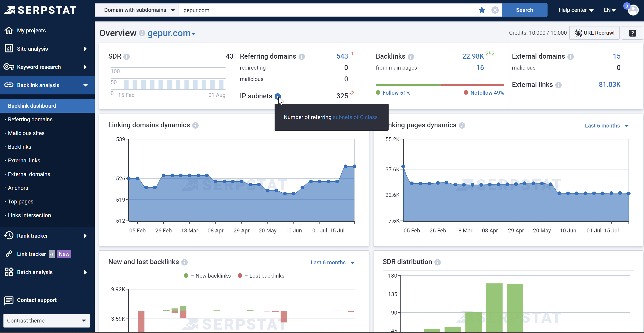The width and height of the screenshot is (644, 333).
Task: Open the Domain with subdomains dropdown
Action: click(137, 10)
